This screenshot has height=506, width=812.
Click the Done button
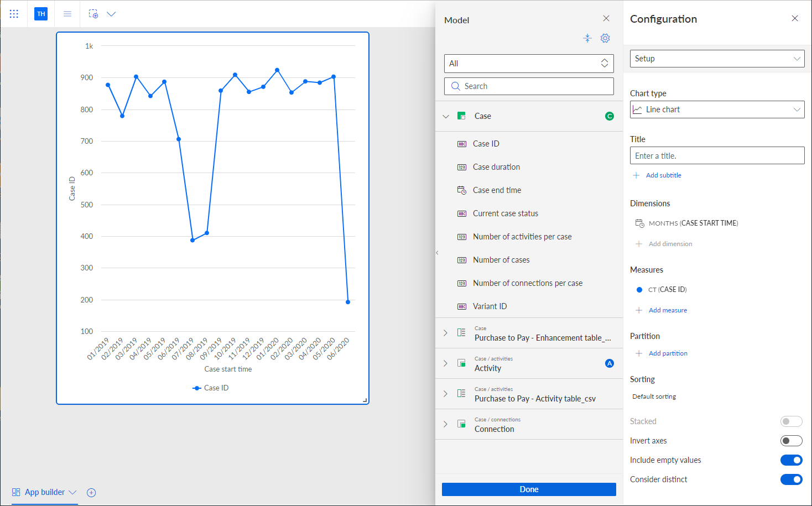click(529, 489)
